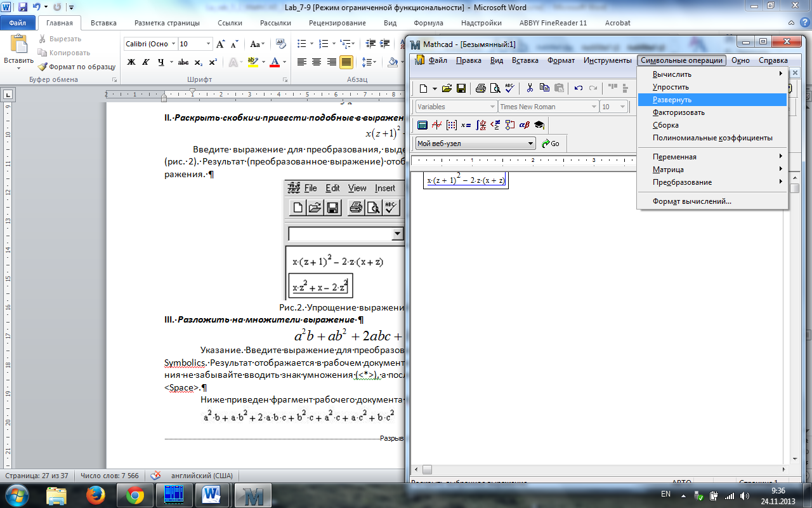The height and width of the screenshot is (508, 812).
Task: Cut selection with Mathcad scissors icon
Action: point(530,88)
